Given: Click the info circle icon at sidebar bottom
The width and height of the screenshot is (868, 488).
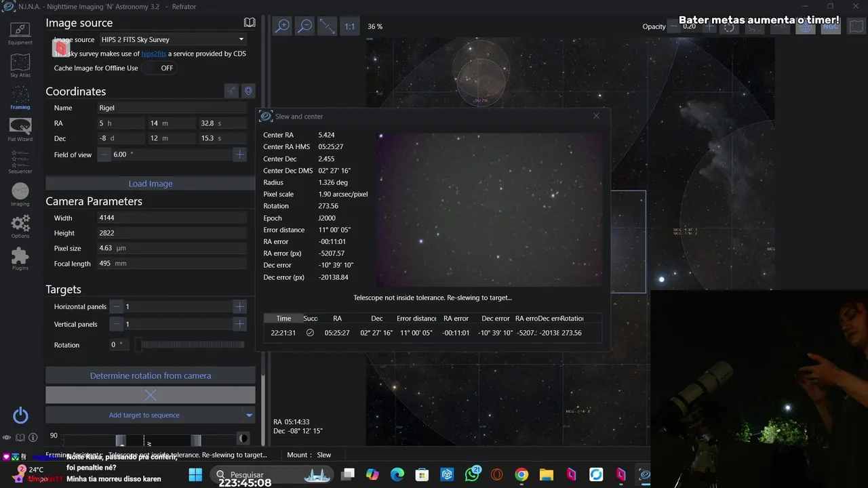Looking at the screenshot, I should (33, 438).
